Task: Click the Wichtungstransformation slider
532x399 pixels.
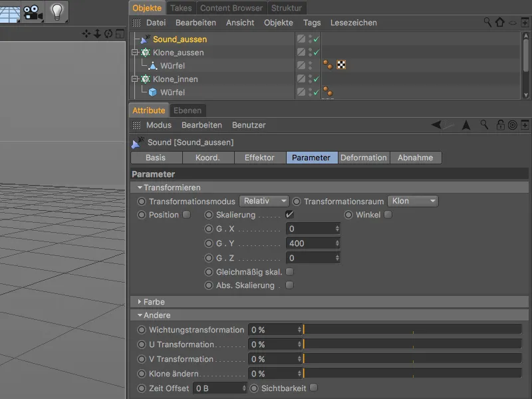Action: [x=412, y=329]
